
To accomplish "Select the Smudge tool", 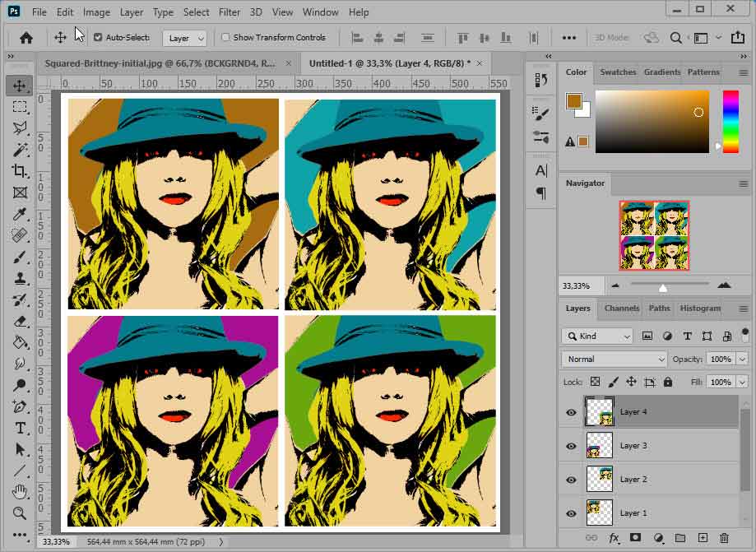I will (19, 364).
